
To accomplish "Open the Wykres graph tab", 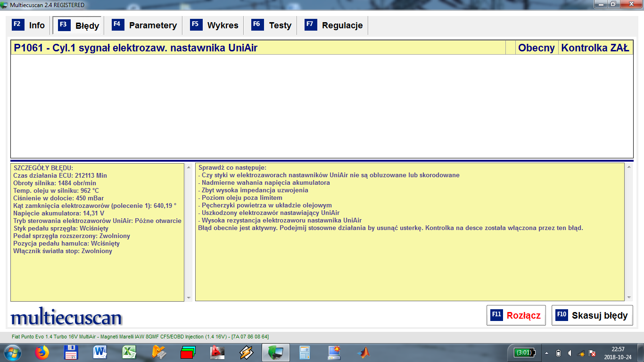I will pyautogui.click(x=214, y=25).
